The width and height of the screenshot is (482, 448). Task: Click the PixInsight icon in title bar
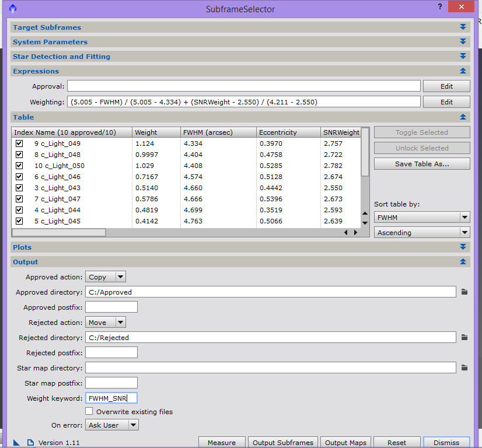coord(13,9)
